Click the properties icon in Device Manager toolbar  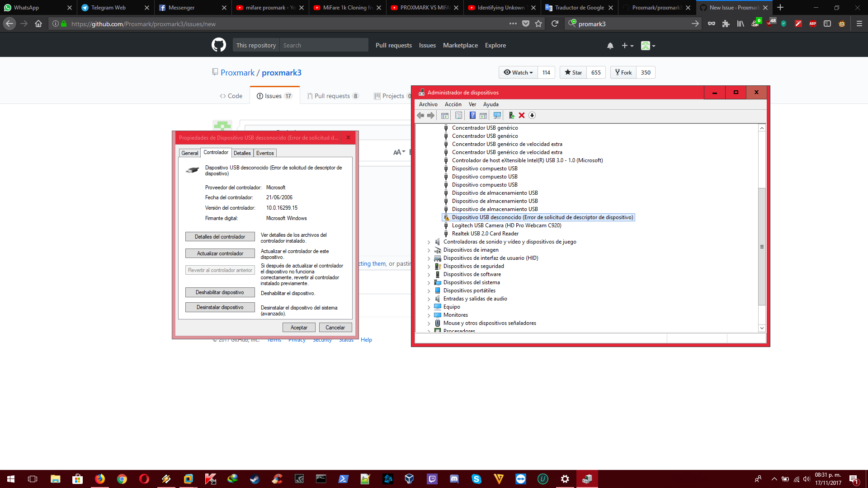[x=458, y=116]
